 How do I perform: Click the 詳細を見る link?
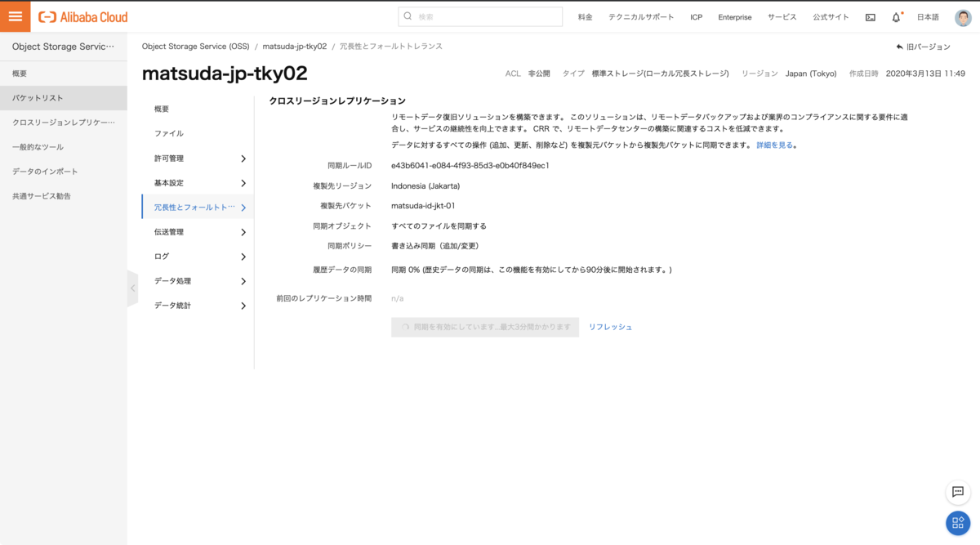(775, 145)
